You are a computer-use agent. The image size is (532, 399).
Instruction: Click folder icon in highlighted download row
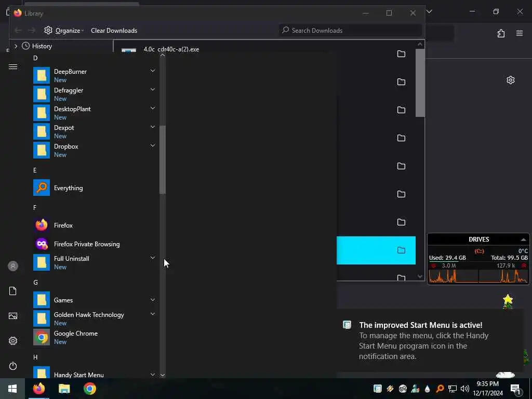pos(402,250)
